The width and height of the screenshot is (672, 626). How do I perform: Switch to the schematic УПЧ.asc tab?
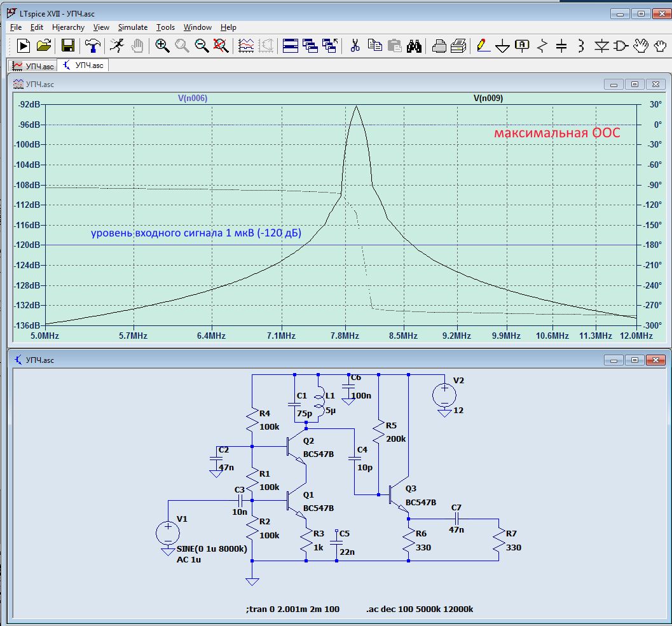[83, 65]
